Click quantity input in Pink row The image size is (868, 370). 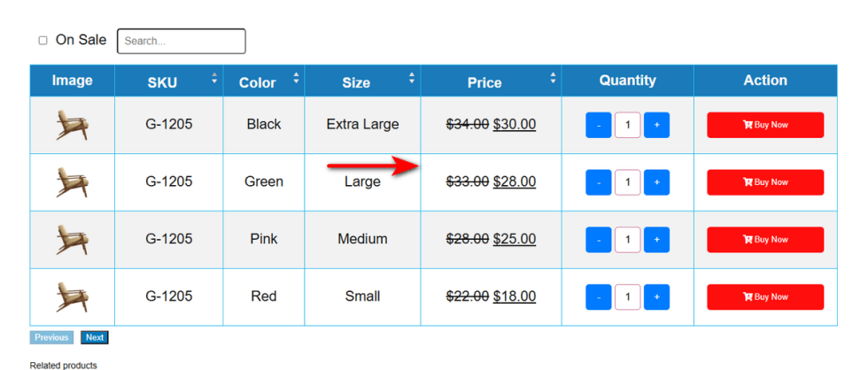pos(627,239)
